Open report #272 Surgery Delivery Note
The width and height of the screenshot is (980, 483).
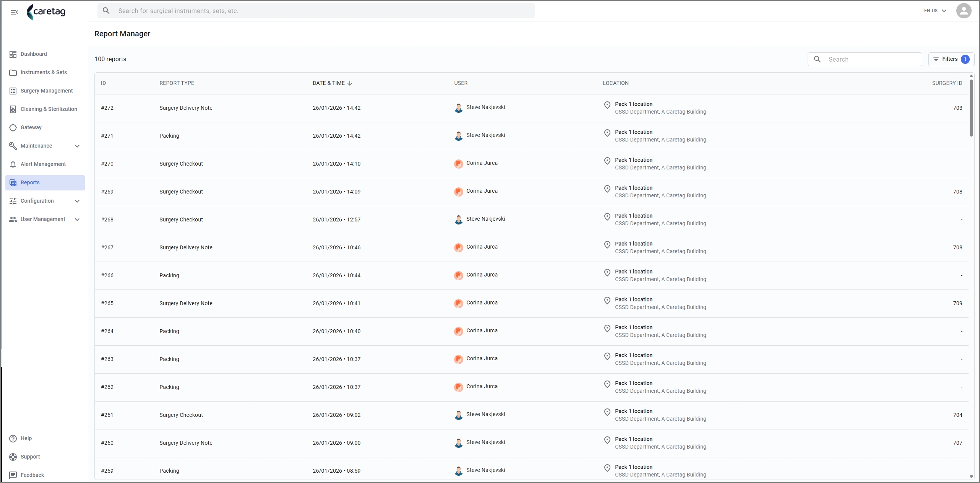coord(531,108)
